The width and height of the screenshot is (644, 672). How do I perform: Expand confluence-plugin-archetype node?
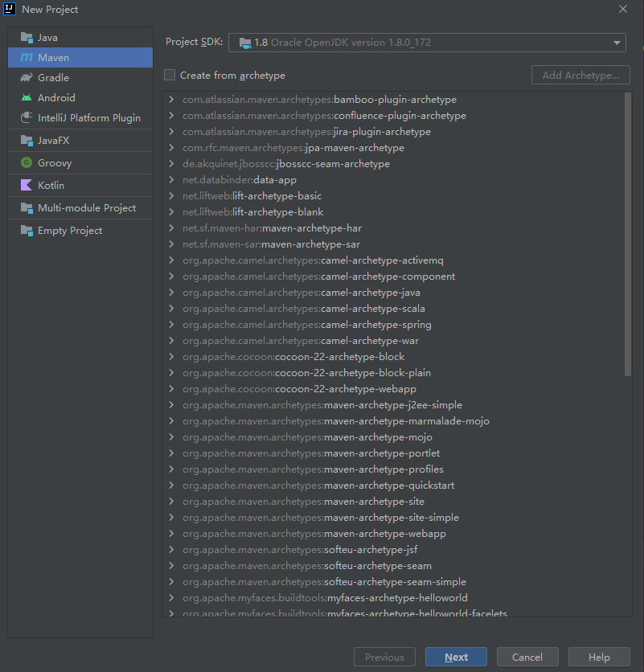coord(171,116)
